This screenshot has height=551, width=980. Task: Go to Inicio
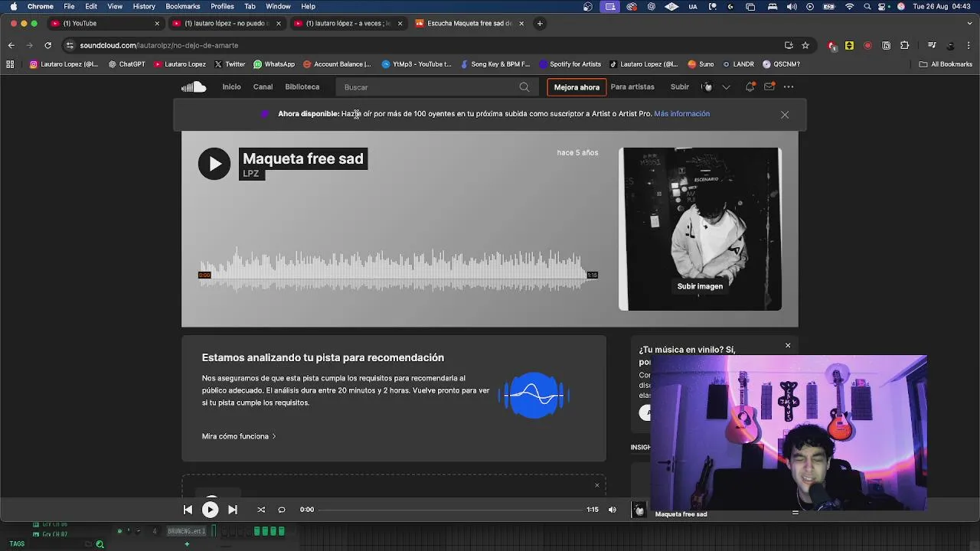231,87
